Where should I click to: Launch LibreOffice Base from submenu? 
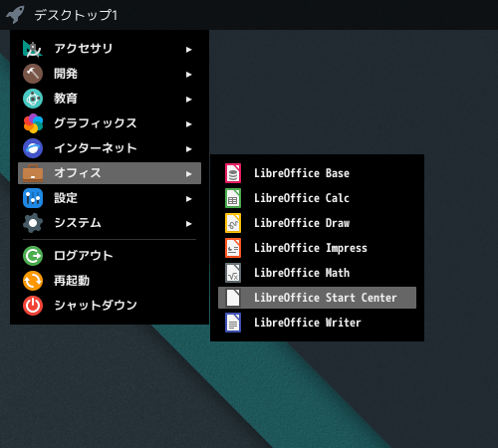click(317, 173)
